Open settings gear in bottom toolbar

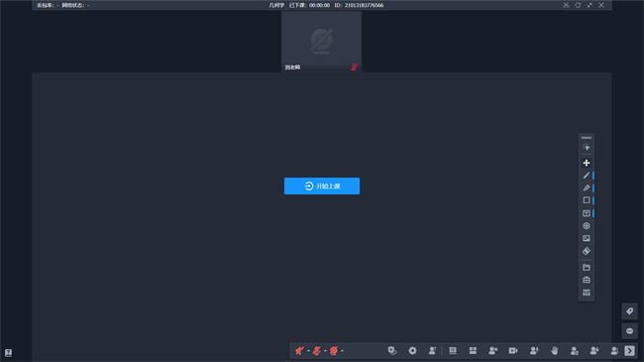point(412,350)
